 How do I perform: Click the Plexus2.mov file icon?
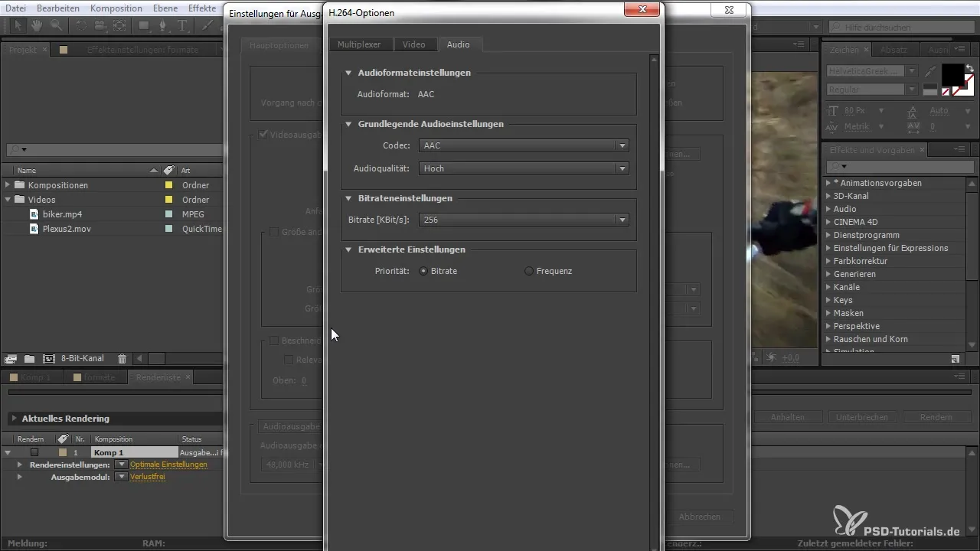[34, 229]
